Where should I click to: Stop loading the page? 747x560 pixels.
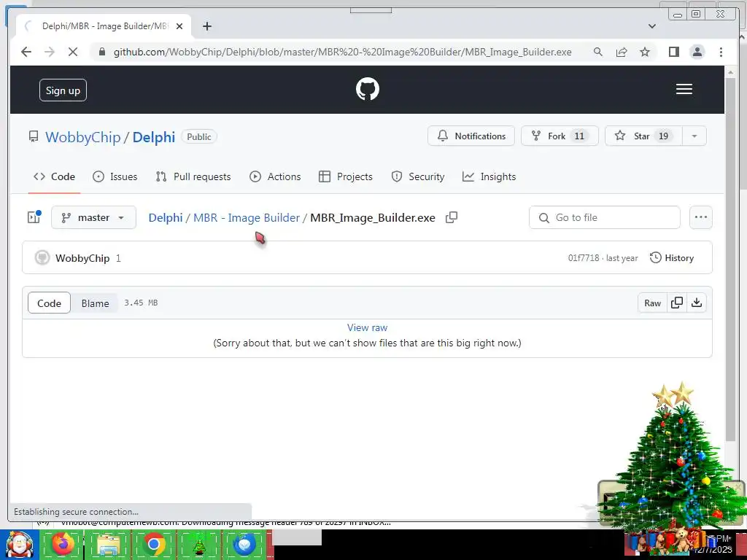72,52
